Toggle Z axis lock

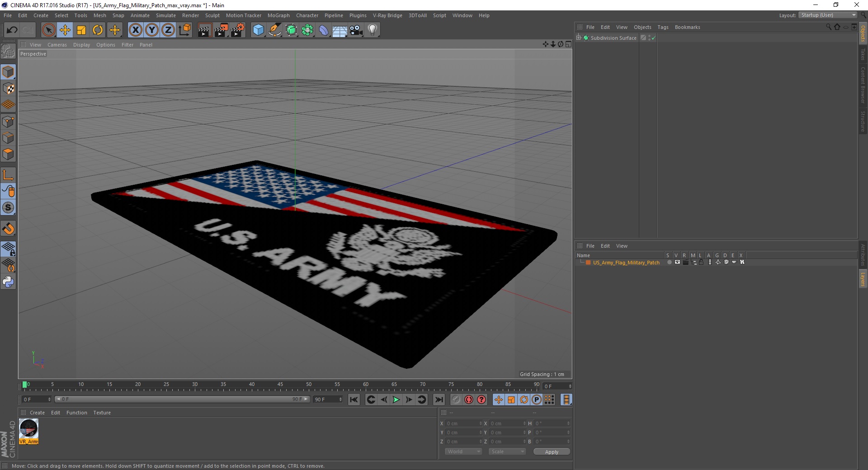(x=168, y=30)
